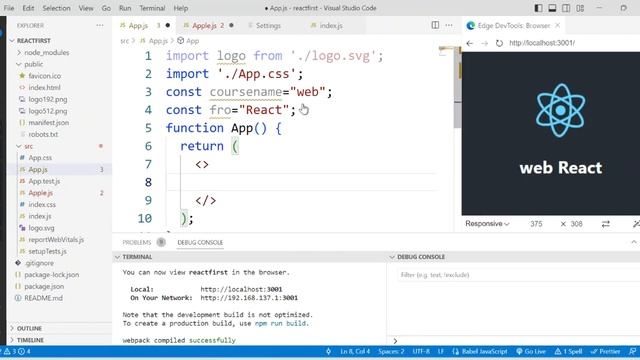Edit viewport height value 308
The image size is (640, 360).
(576, 224)
